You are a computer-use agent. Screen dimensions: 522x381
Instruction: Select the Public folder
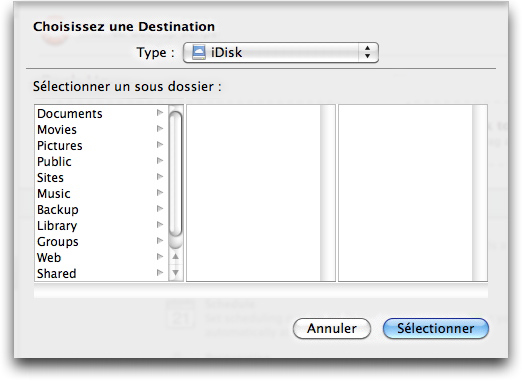(101, 161)
